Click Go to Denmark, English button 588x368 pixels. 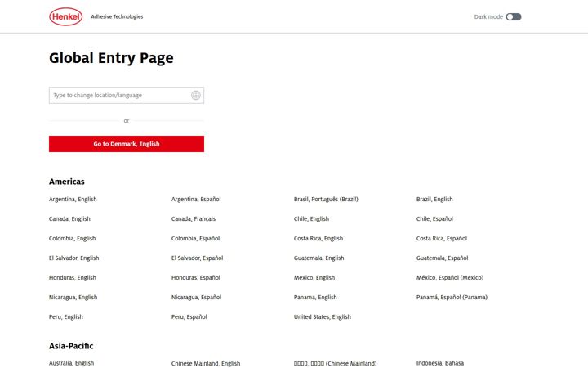127,144
